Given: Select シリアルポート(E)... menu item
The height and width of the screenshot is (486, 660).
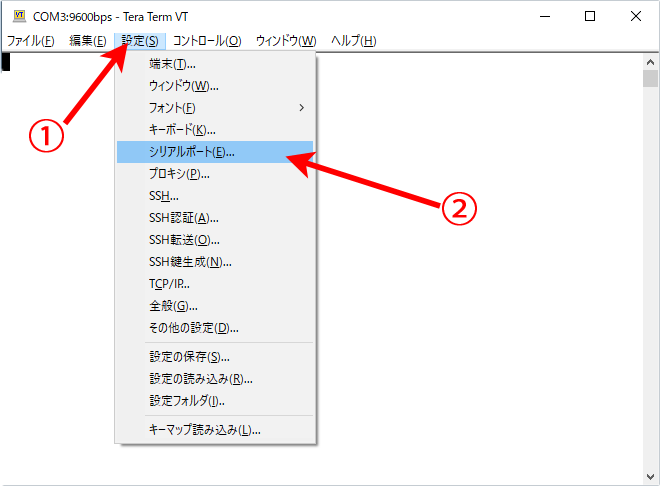Looking at the screenshot, I should [191, 152].
